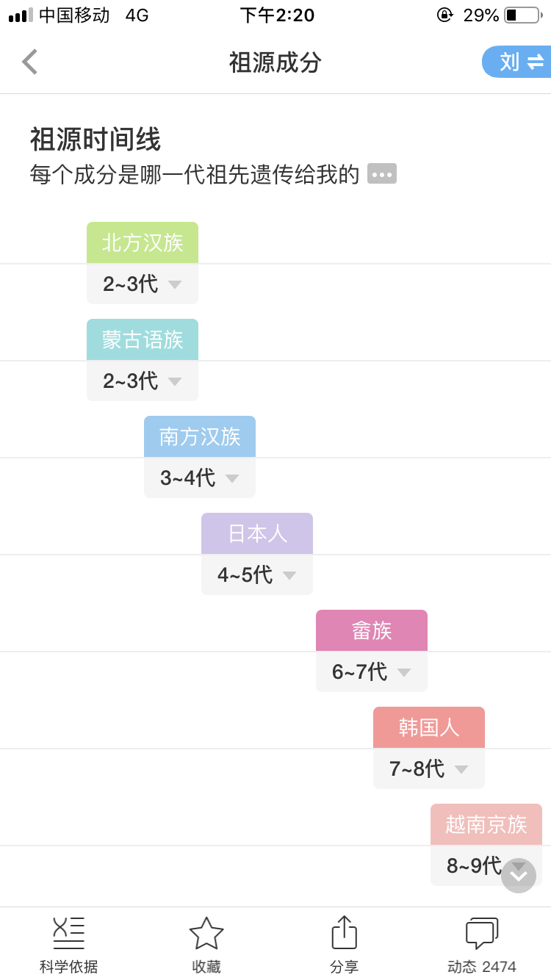Switch user with the 刘 toggle

[516, 62]
